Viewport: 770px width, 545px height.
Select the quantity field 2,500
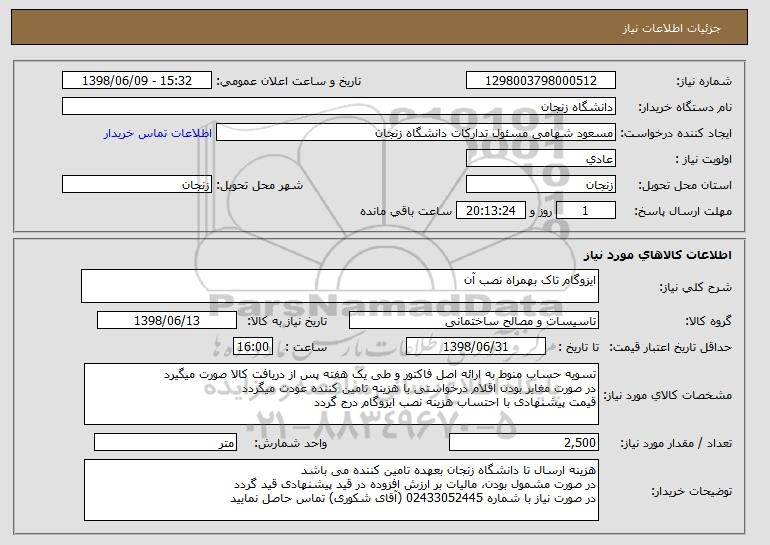(x=524, y=442)
